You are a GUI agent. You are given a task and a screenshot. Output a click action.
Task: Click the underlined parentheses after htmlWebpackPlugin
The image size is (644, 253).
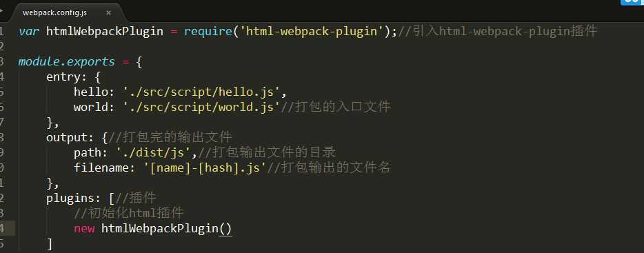(225, 229)
